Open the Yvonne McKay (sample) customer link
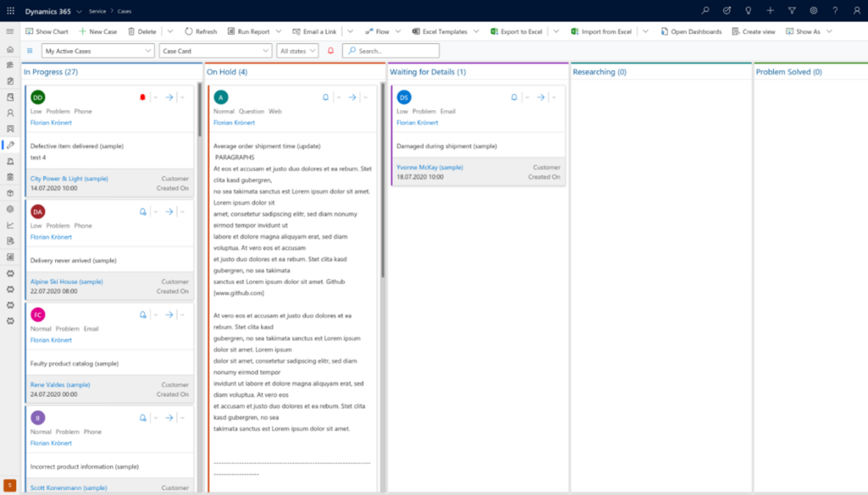 (429, 167)
